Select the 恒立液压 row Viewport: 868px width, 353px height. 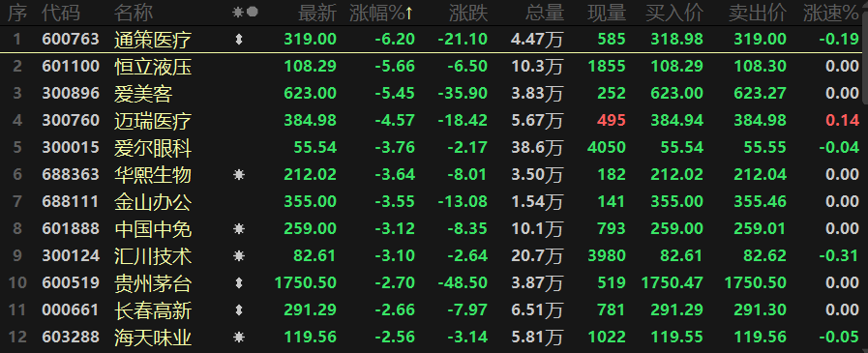pos(431,67)
